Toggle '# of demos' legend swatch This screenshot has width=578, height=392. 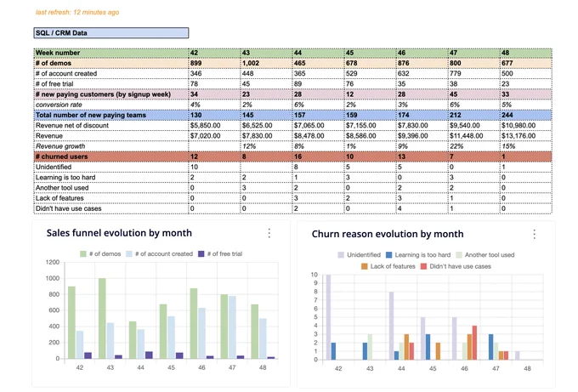pos(83,253)
